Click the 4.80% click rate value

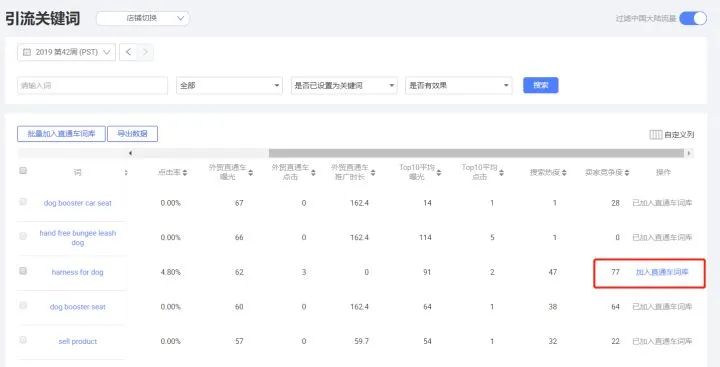coord(170,272)
